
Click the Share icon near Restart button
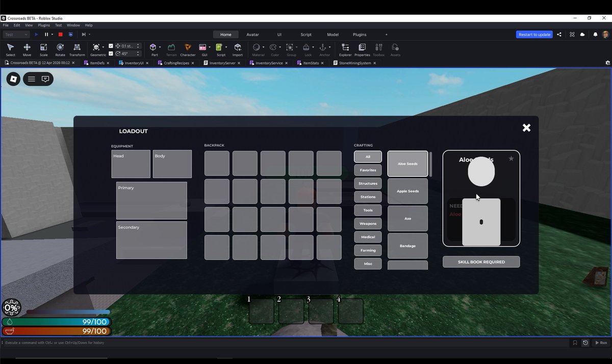tap(559, 35)
